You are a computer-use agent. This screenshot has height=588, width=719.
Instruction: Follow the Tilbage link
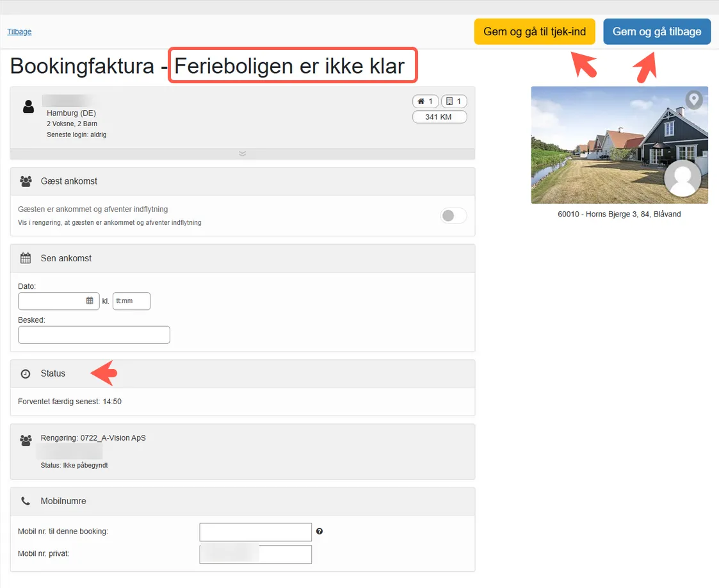[19, 31]
